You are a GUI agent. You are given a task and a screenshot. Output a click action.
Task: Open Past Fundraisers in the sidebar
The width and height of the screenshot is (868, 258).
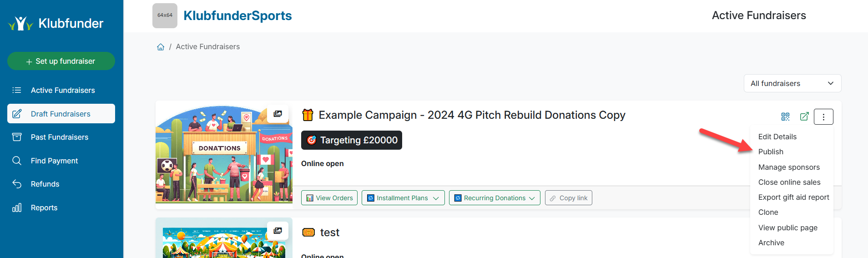(60, 137)
